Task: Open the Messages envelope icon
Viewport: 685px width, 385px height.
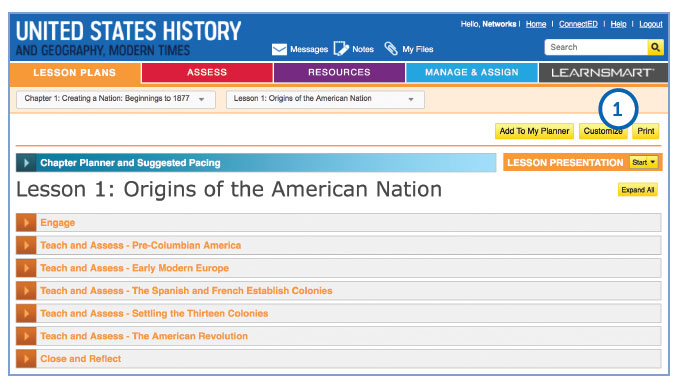Action: coord(279,49)
